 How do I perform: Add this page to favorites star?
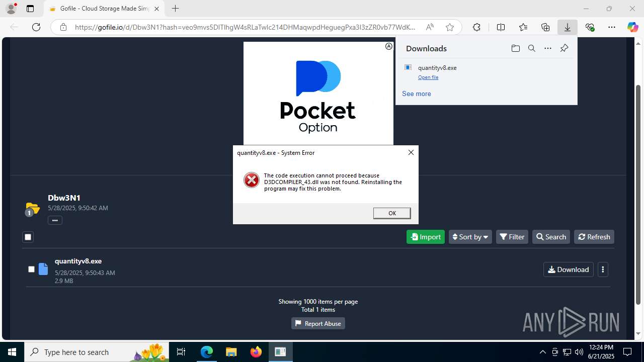450,27
